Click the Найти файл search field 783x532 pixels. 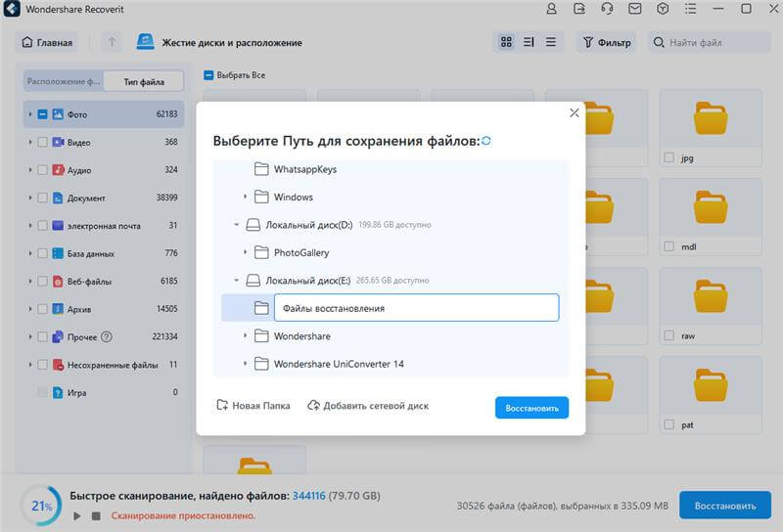pyautogui.click(x=710, y=42)
